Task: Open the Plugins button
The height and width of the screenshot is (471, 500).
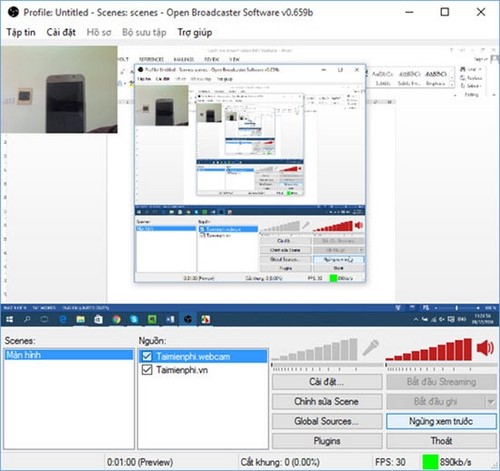Action: pyautogui.click(x=327, y=441)
